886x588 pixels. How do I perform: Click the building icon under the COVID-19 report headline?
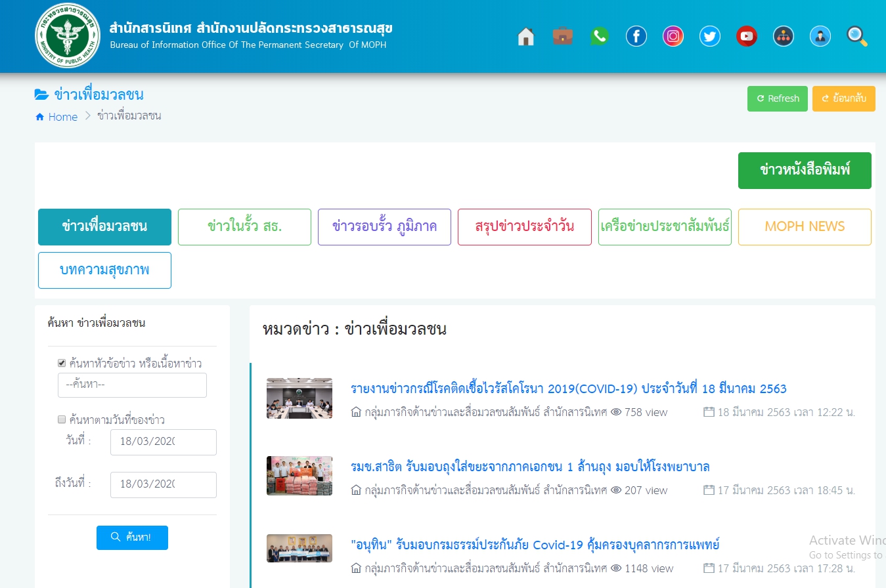click(x=356, y=412)
